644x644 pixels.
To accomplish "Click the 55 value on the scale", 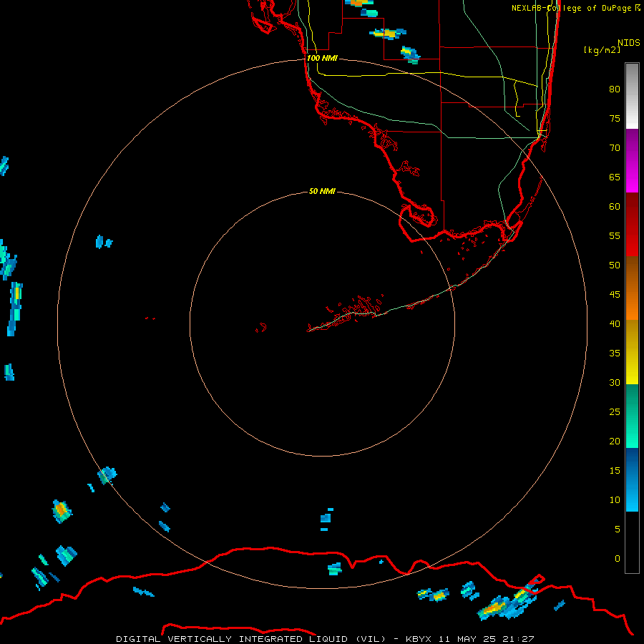I will 615,236.
